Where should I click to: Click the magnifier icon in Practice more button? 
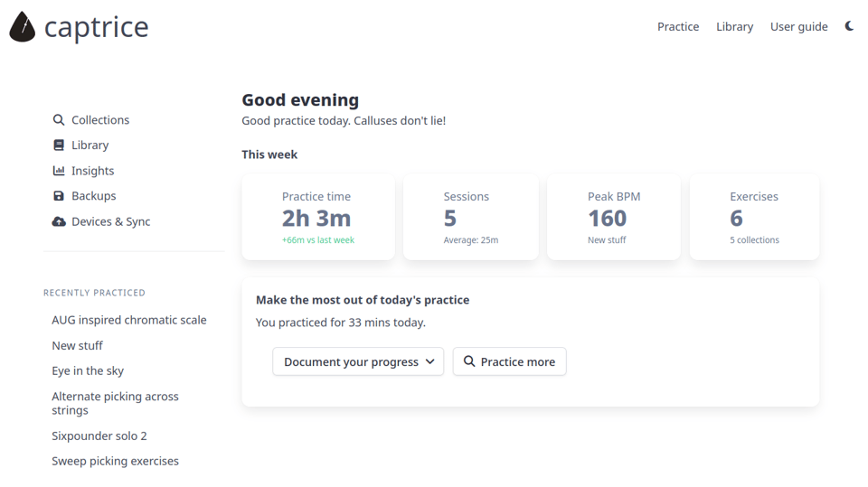(x=469, y=361)
